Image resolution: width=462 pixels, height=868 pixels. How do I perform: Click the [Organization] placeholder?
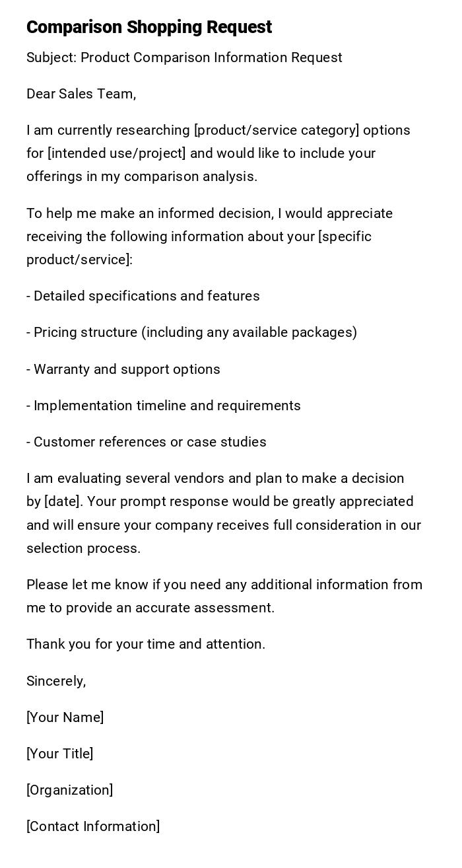pyautogui.click(x=70, y=790)
